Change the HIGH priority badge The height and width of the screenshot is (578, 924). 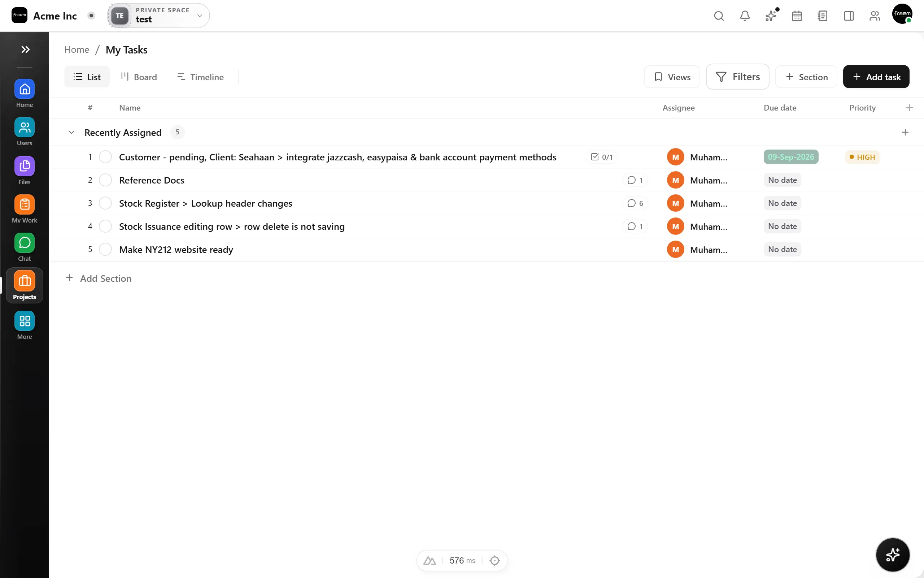click(862, 157)
